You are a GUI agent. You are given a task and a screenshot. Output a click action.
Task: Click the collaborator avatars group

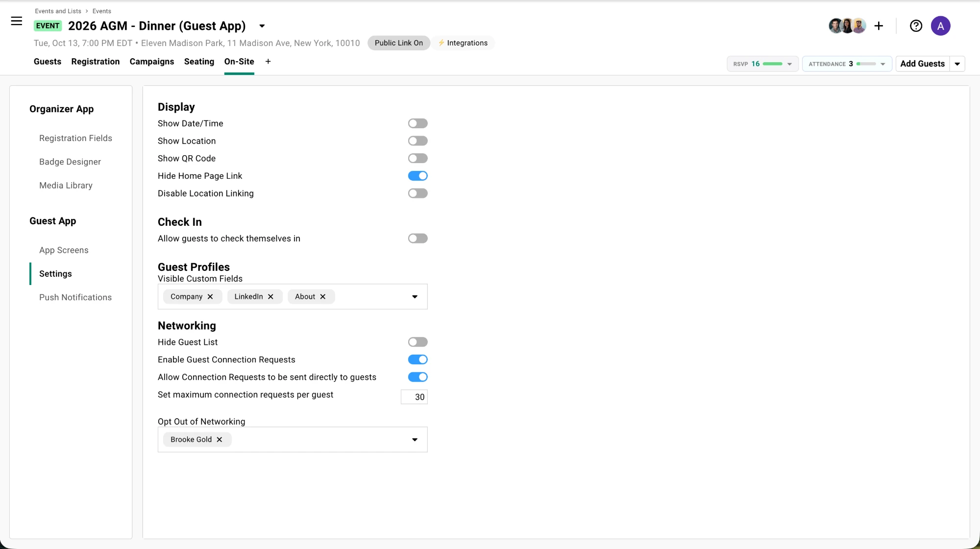tap(847, 26)
